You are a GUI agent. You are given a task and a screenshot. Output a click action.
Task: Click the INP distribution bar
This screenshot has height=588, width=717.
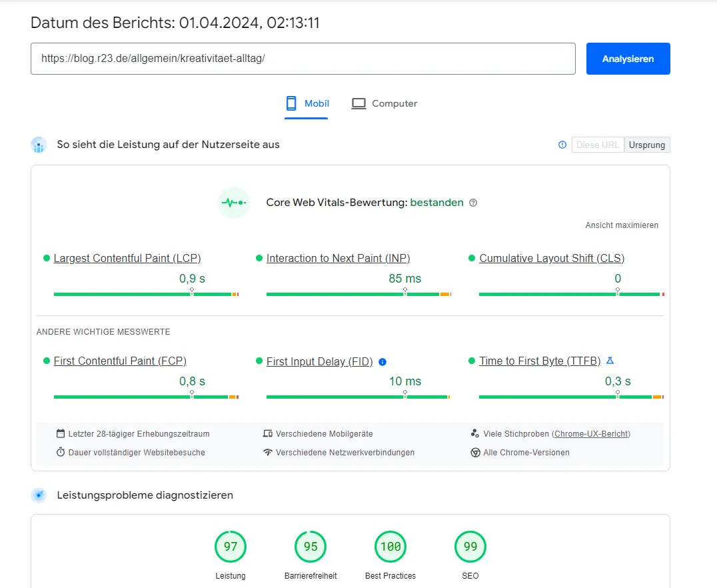point(359,294)
